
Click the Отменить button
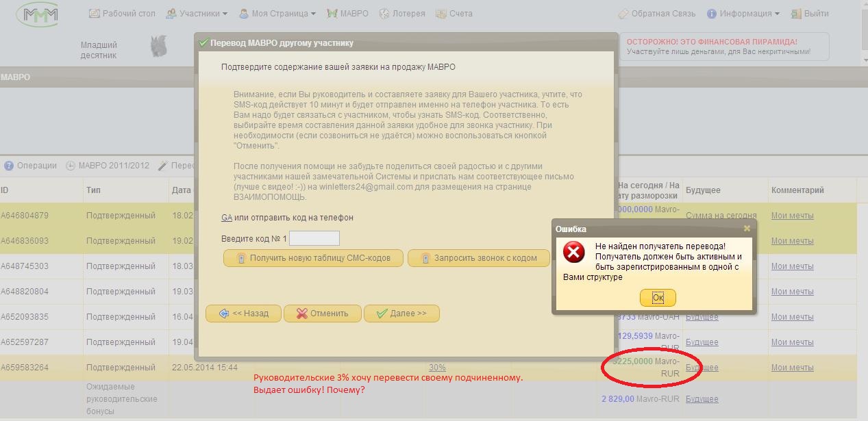click(x=322, y=314)
